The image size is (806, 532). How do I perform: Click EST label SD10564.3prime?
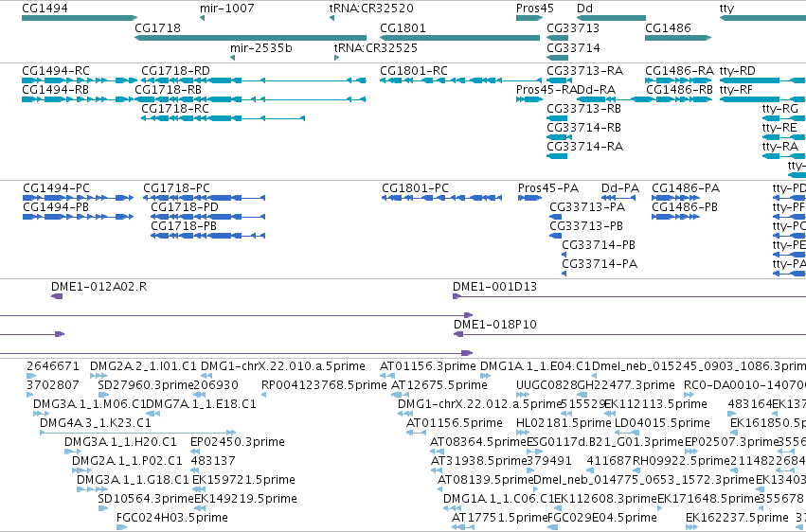coord(146,499)
